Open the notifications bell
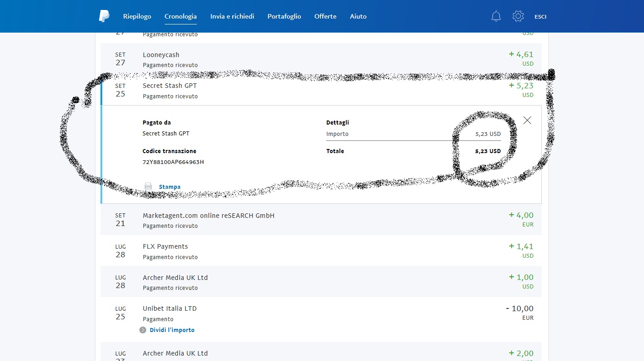The width and height of the screenshot is (644, 361). coord(496,16)
